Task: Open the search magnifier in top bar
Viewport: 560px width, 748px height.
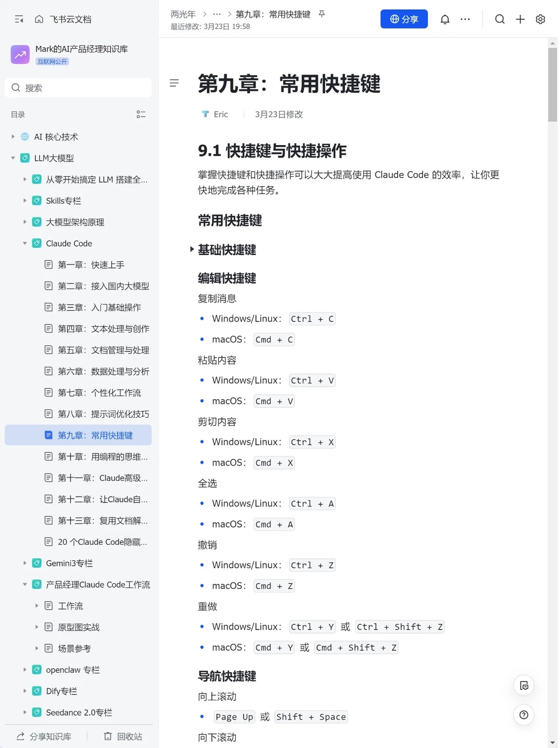Action: (x=499, y=19)
